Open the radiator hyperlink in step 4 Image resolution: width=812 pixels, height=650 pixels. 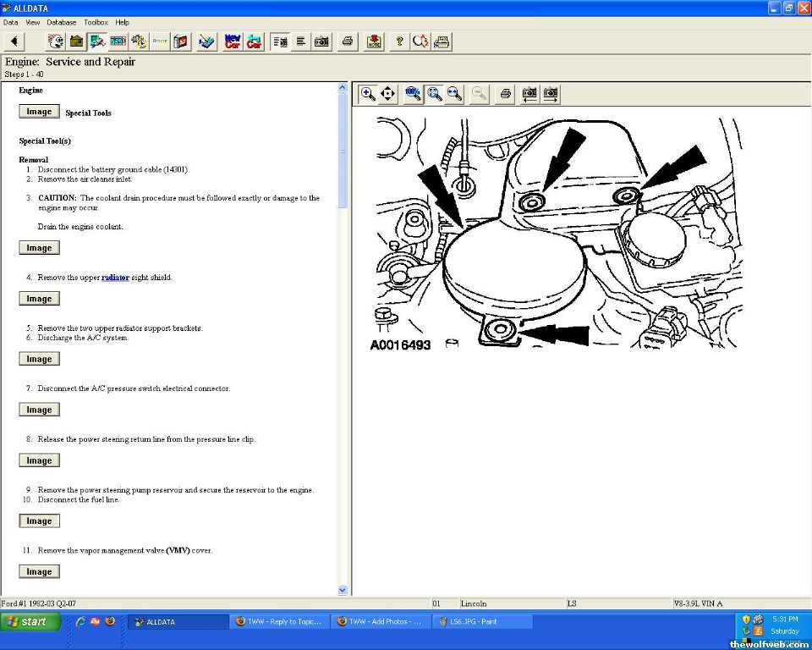click(115, 278)
